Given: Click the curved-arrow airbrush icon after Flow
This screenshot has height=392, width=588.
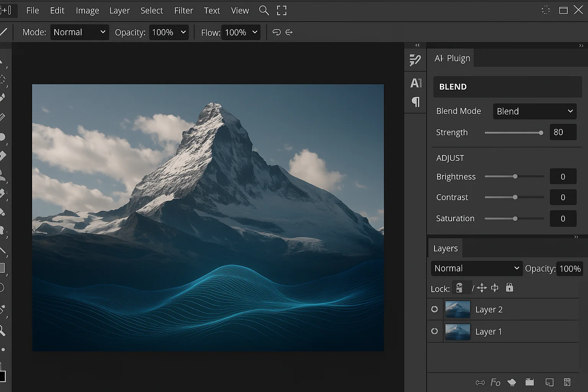Looking at the screenshot, I should coord(276,32).
